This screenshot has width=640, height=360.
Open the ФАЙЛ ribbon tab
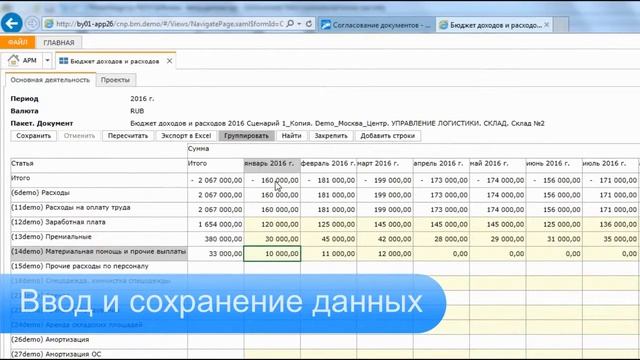point(18,42)
